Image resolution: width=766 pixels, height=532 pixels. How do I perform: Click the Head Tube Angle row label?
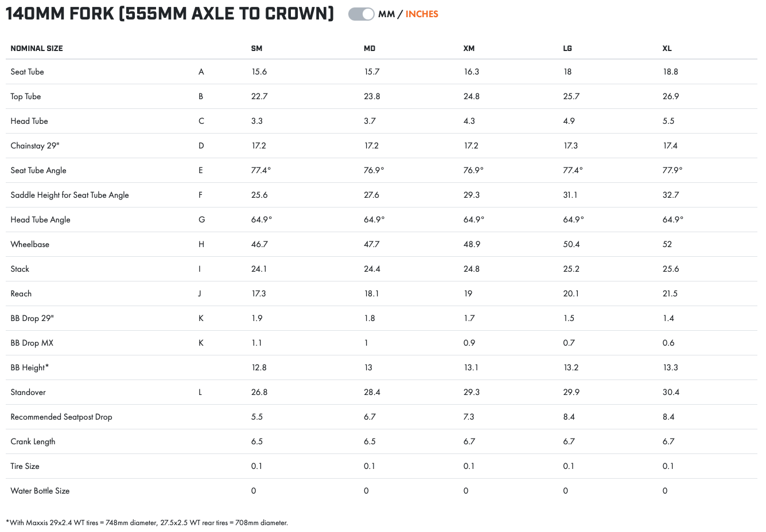[x=40, y=220]
